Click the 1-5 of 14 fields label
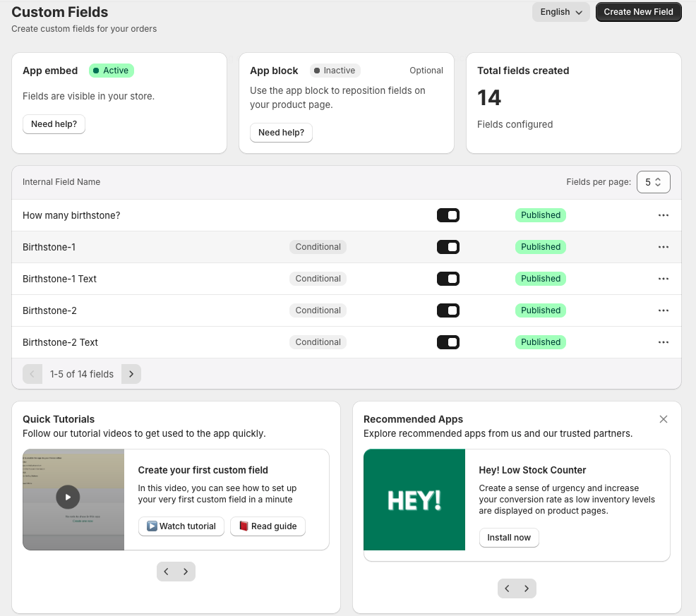 (x=82, y=374)
